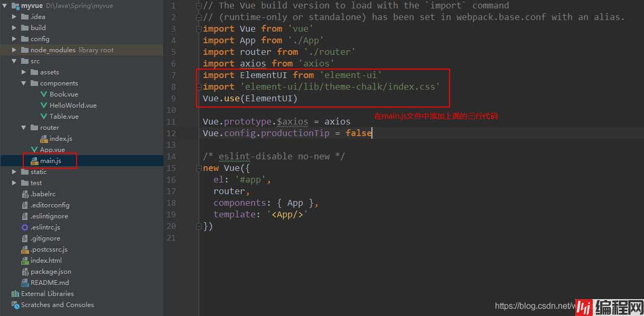Screen dimensions: 644x316
Task: Select the JS file icon of main.js
Action: point(34,161)
